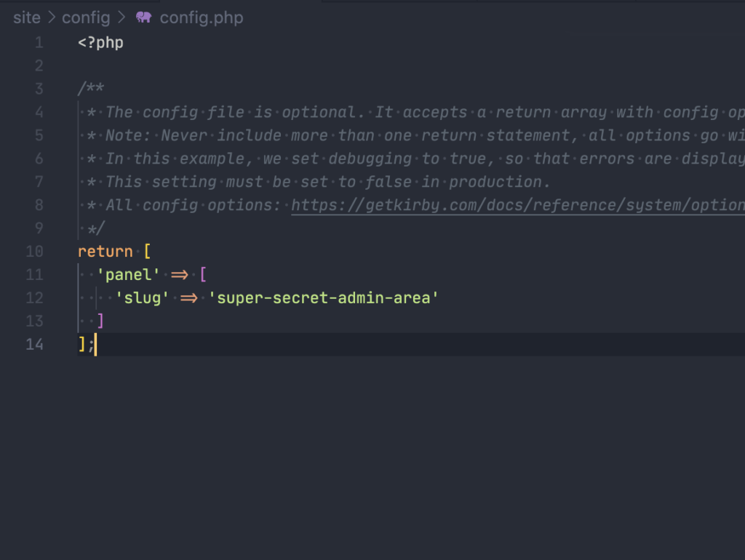Click the comment about setting debugging to true
The width and height of the screenshot is (745, 560).
pyautogui.click(x=422, y=159)
